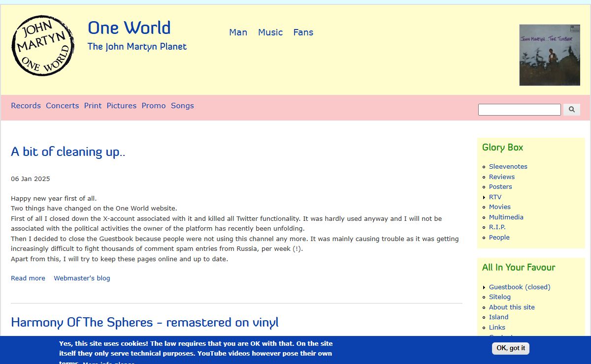Go to the Print section

93,106
